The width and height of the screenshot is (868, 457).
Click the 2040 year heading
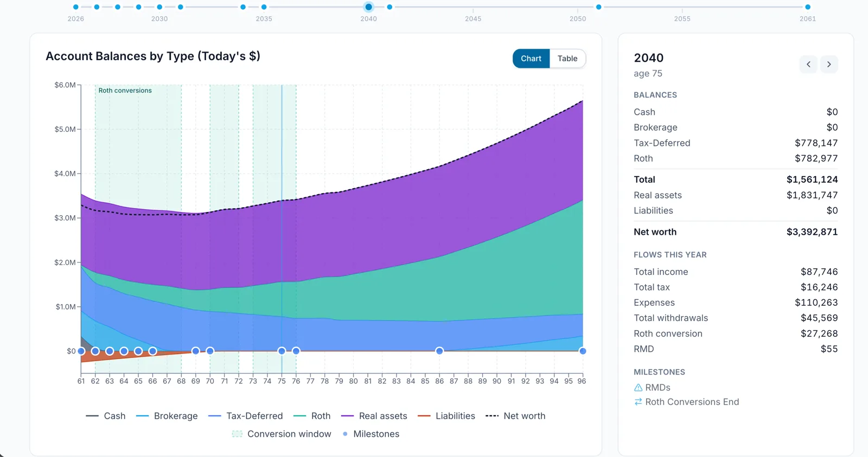[649, 58]
